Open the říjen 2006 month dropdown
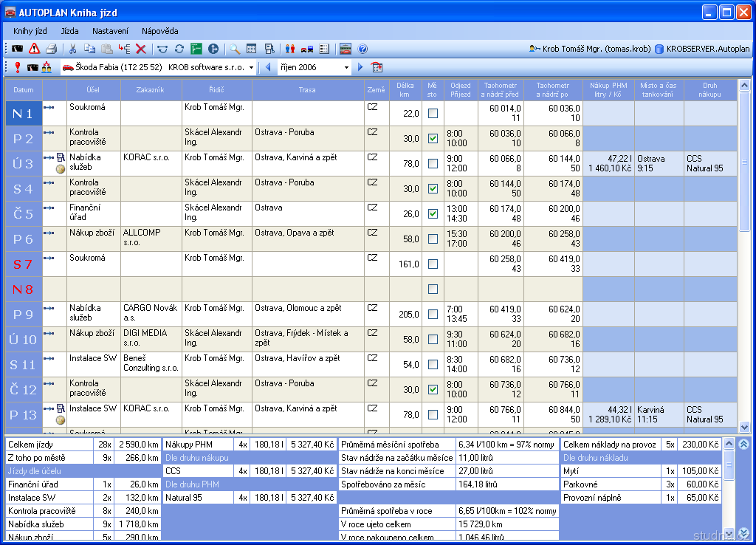 (x=346, y=67)
